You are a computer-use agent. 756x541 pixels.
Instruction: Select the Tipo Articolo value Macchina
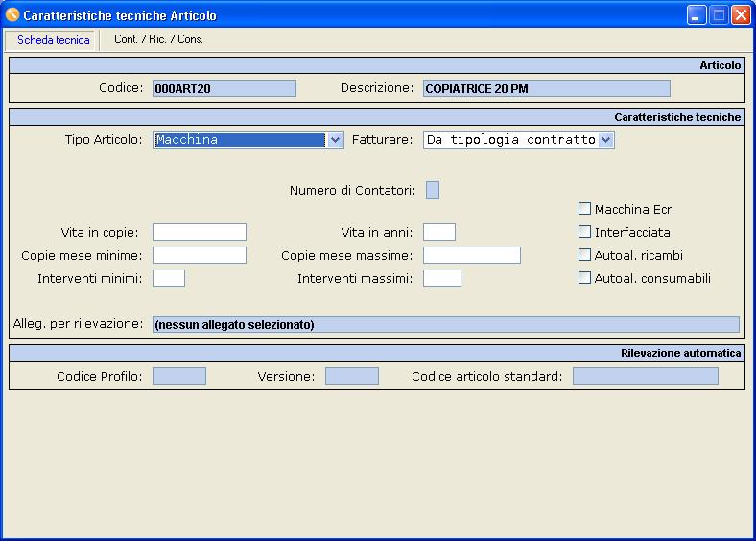pos(240,140)
